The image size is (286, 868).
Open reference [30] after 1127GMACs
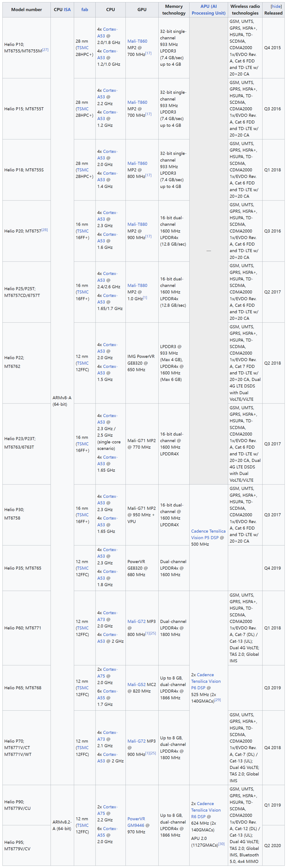pos(221,844)
